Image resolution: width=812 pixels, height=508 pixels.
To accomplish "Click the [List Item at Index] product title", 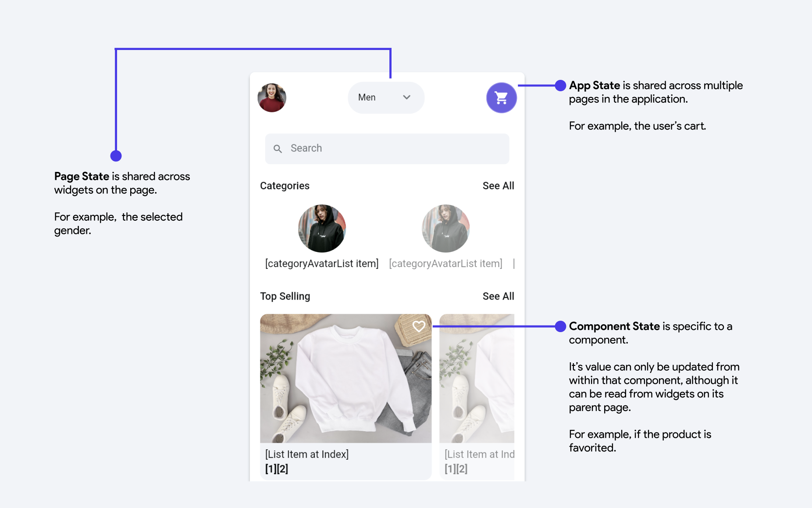I will [x=307, y=454].
